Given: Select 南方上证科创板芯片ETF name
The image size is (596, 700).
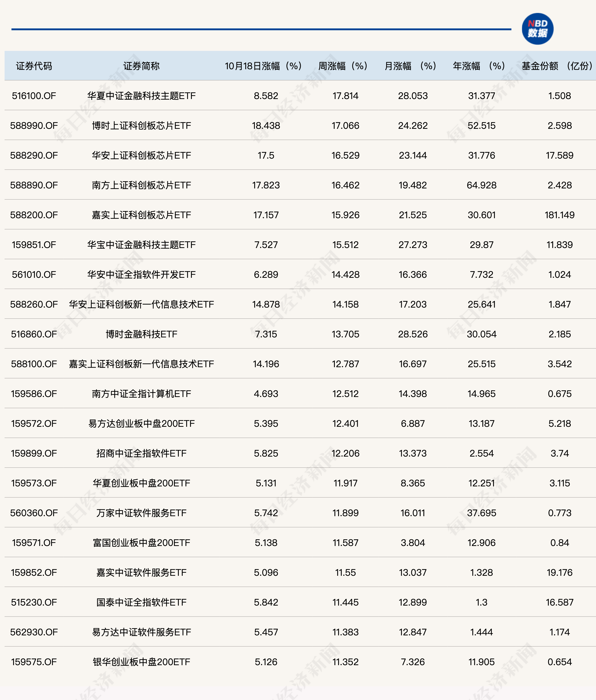Looking at the screenshot, I should [141, 185].
